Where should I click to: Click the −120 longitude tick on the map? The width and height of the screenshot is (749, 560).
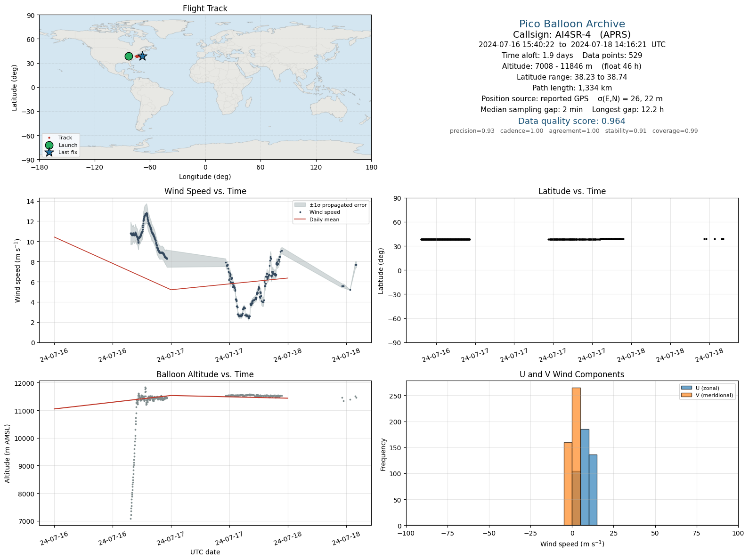(94, 167)
